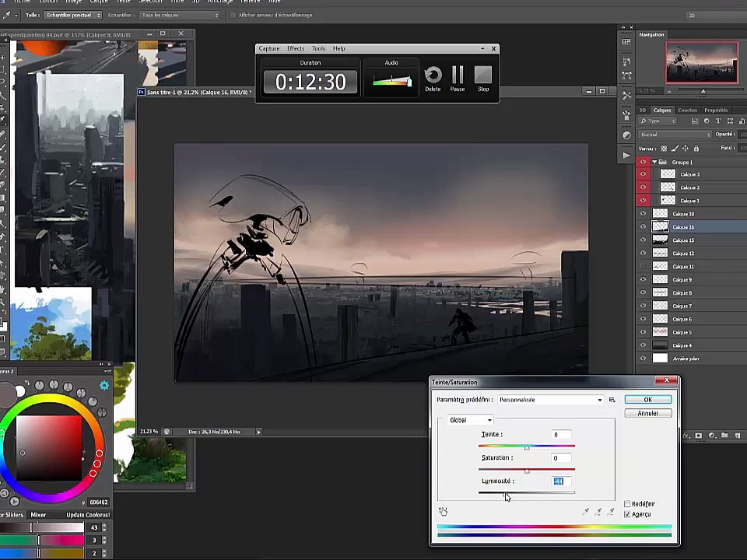747x560 pixels.
Task: Switch to the Couches tab
Action: coord(687,110)
